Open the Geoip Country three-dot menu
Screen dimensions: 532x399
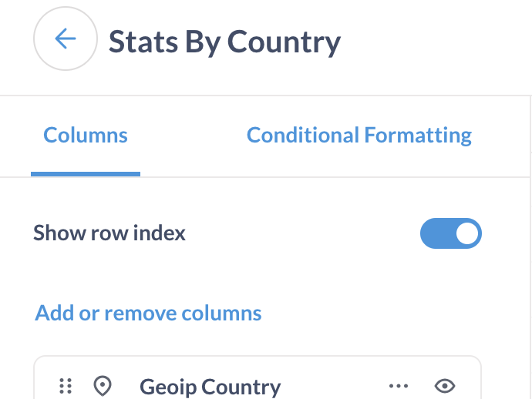coord(398,386)
